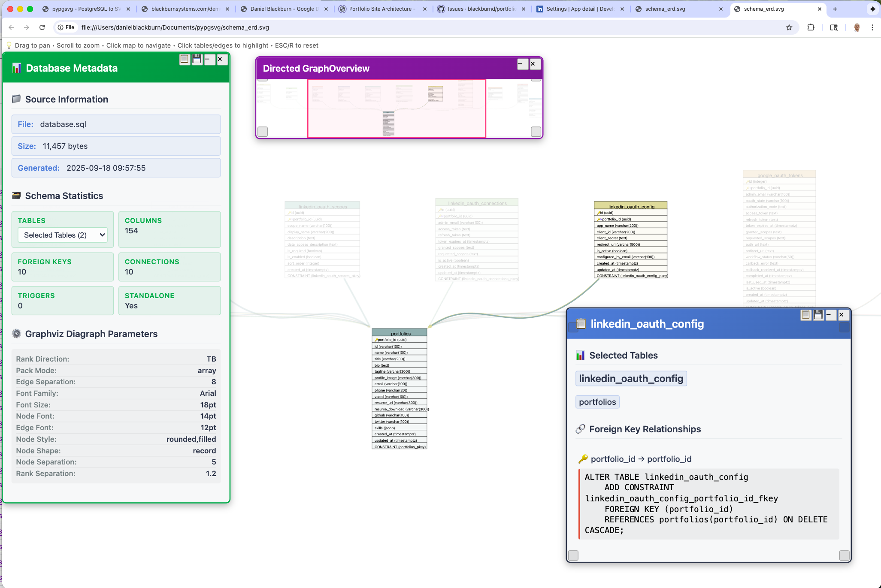Open the Chrome extensions puzzle icon

[x=811, y=27]
